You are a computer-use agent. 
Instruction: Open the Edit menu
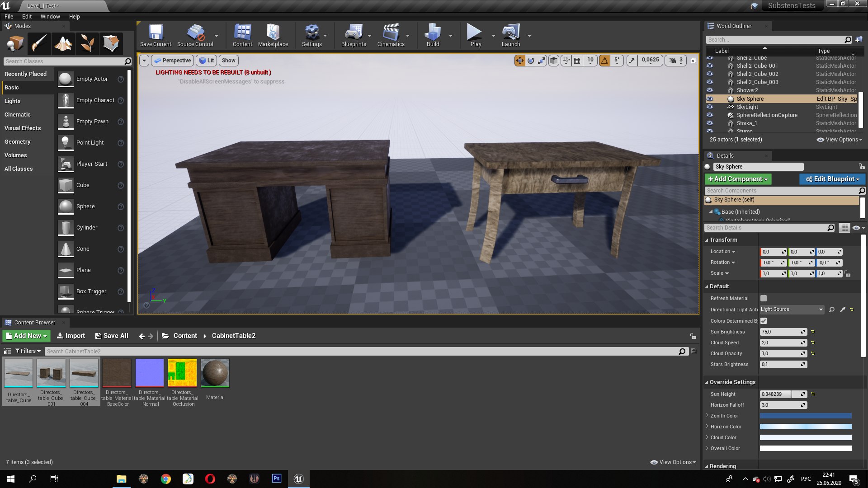tap(27, 16)
